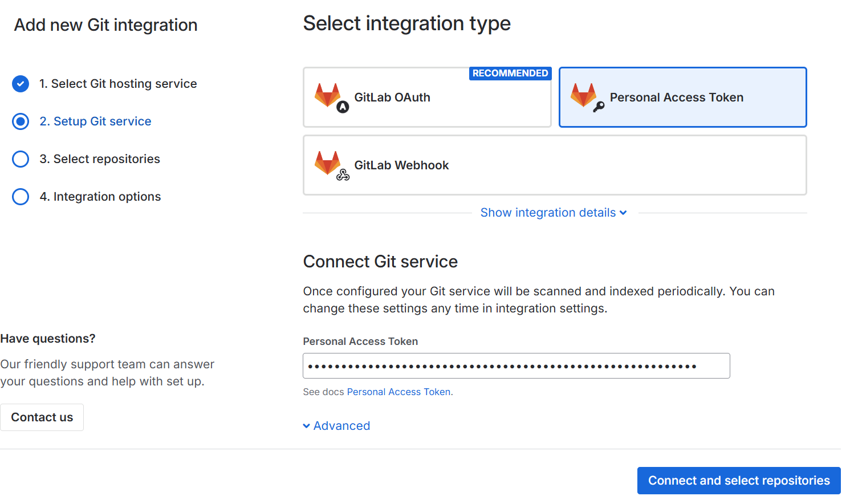Click the key badge on the token card

point(599,107)
